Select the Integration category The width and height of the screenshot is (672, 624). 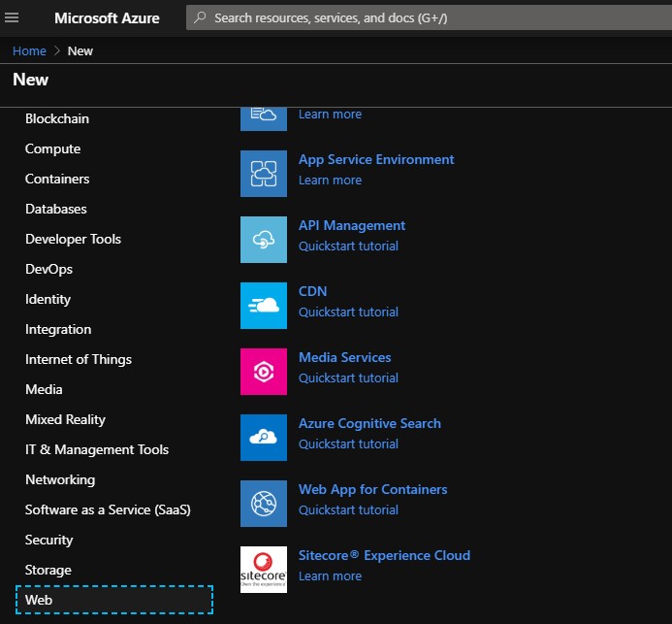58,329
